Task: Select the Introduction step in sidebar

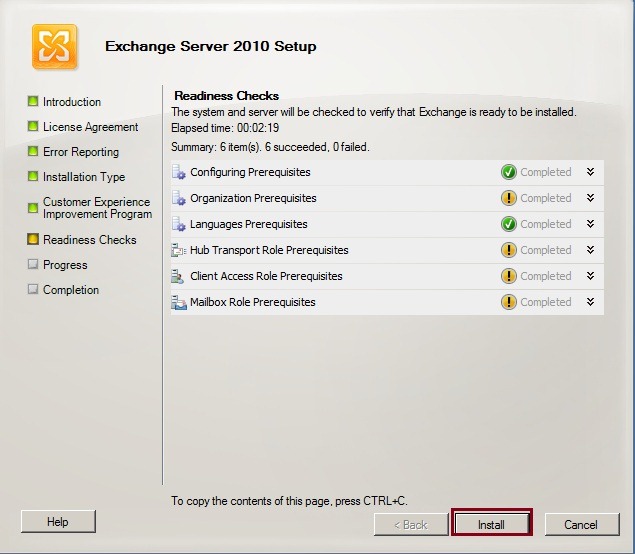Action: (71, 102)
